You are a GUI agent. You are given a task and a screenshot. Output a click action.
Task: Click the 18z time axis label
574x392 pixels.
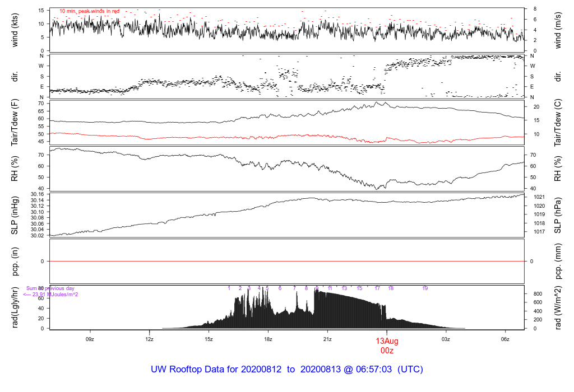[x=268, y=339]
